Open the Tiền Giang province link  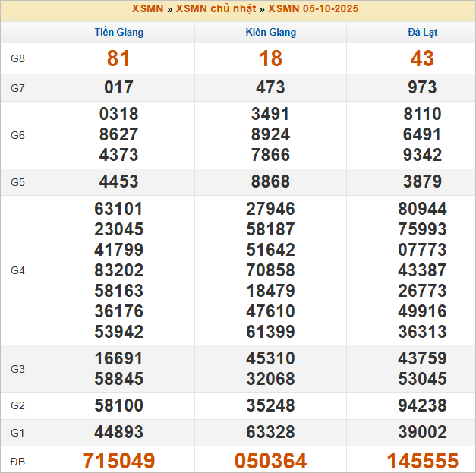coord(118,33)
